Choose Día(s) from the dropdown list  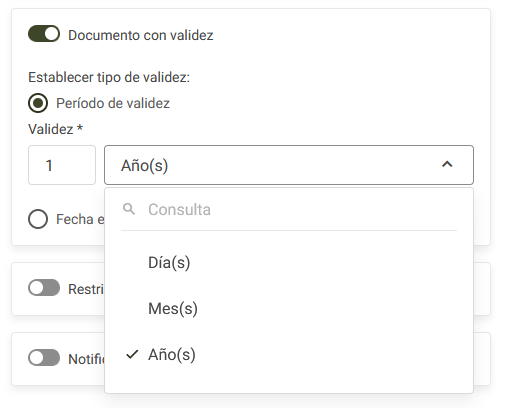tap(289, 263)
